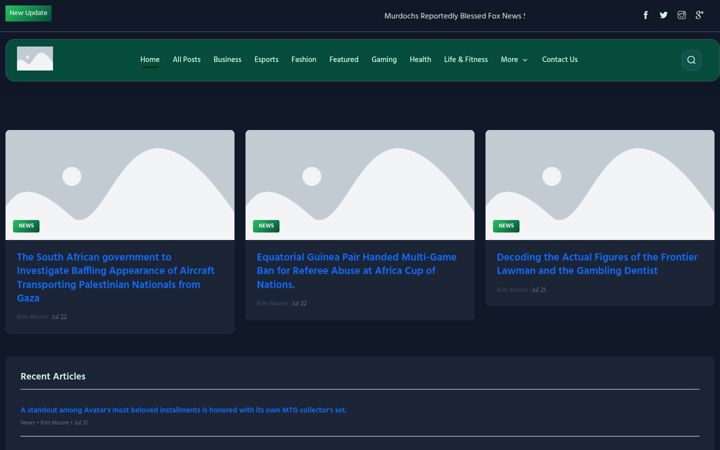Open the All Posts menu item
Viewport: 720px width, 450px height.
186,59
